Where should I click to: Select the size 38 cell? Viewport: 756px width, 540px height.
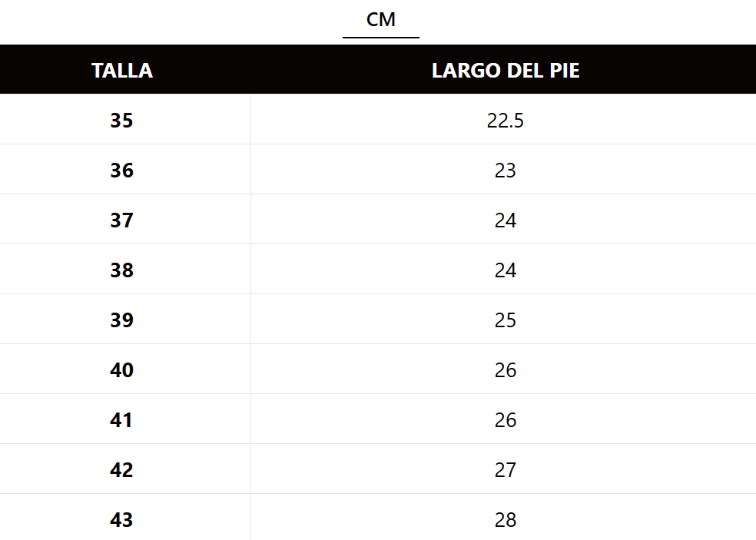121,270
